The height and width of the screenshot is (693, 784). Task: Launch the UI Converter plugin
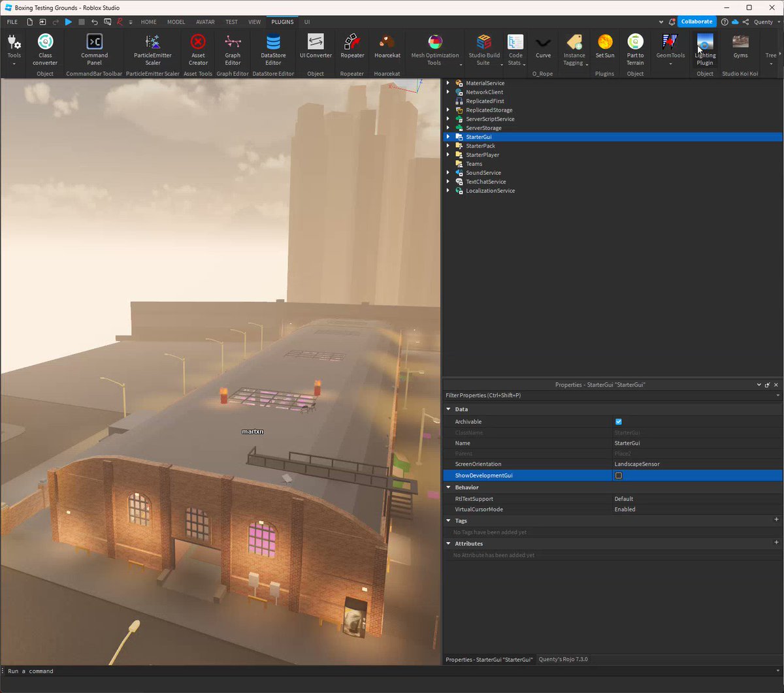[316, 46]
